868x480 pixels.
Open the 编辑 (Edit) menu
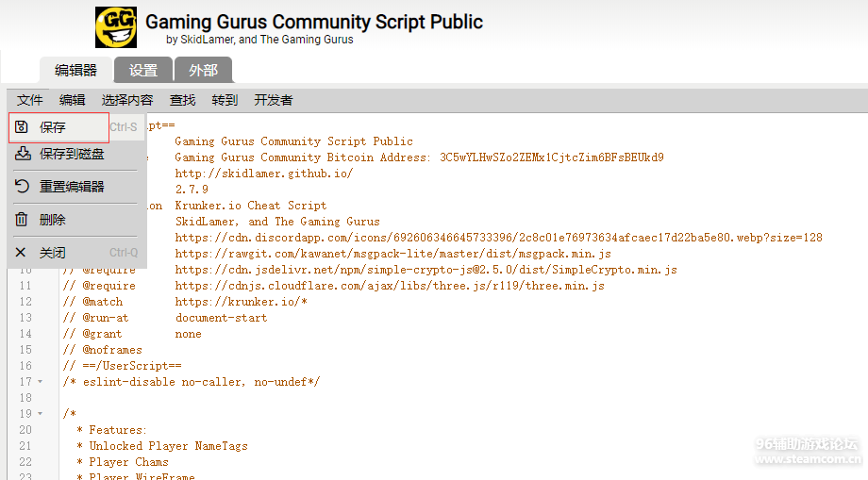[73, 100]
